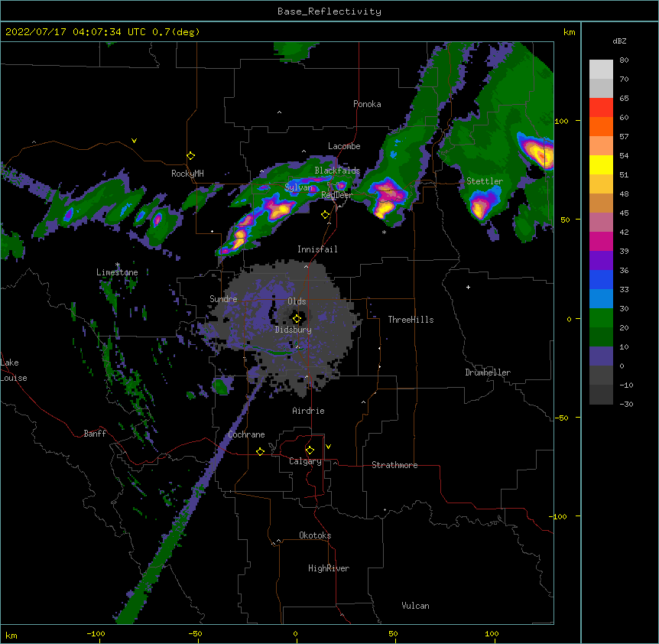
Task: Click the Lake Louise label
Action: [x=14, y=370]
